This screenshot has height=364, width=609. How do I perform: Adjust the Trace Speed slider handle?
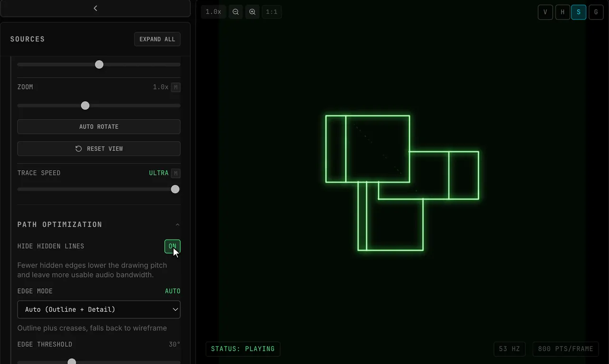(x=175, y=189)
